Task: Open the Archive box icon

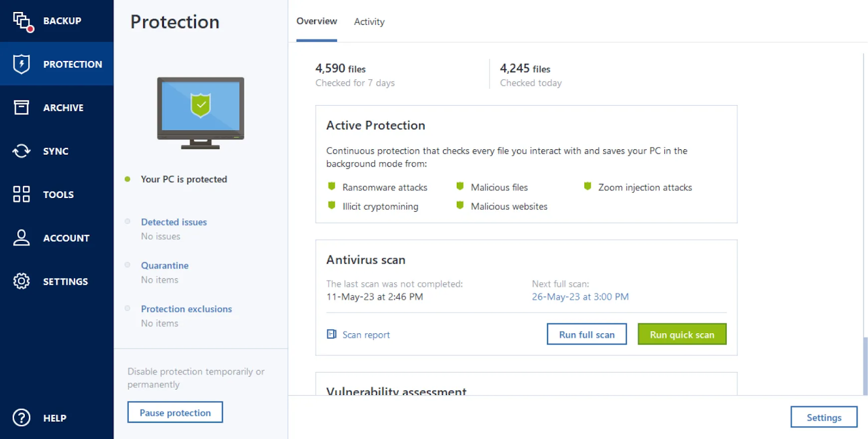Action: [21, 107]
